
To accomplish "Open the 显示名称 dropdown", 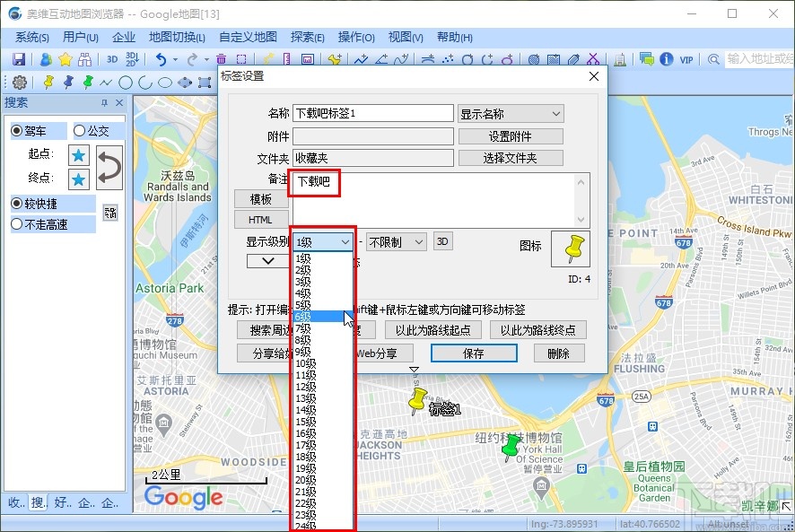I will point(510,113).
